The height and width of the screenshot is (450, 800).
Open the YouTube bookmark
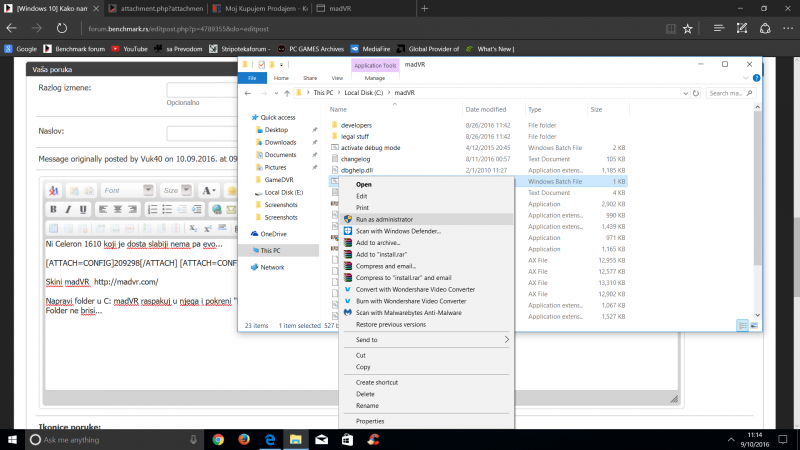coord(130,49)
